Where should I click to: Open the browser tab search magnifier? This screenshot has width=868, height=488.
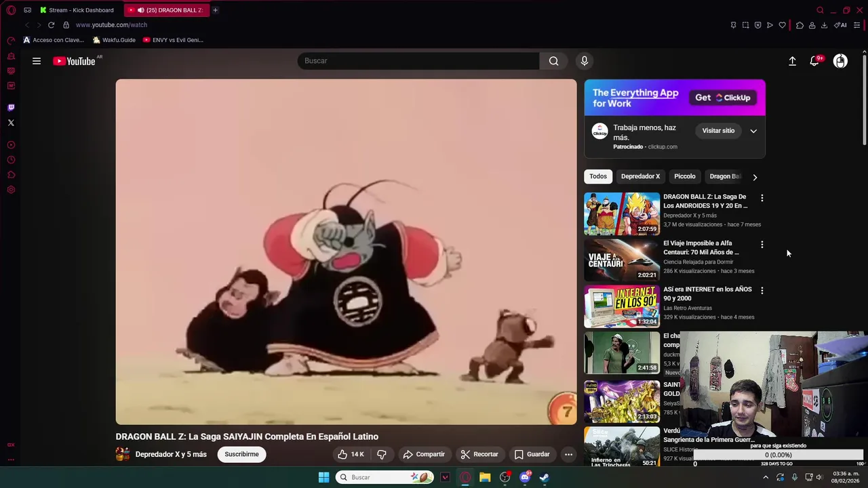820,10
